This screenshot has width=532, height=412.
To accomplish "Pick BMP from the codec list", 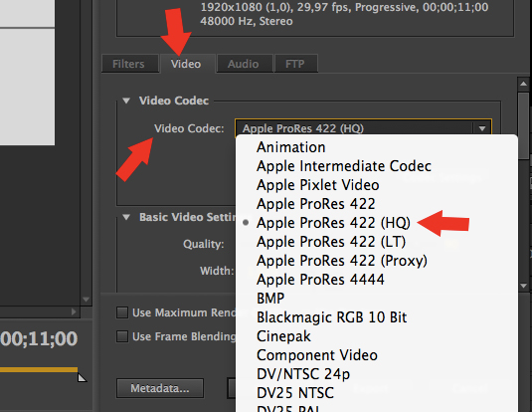I will pyautogui.click(x=377, y=299).
